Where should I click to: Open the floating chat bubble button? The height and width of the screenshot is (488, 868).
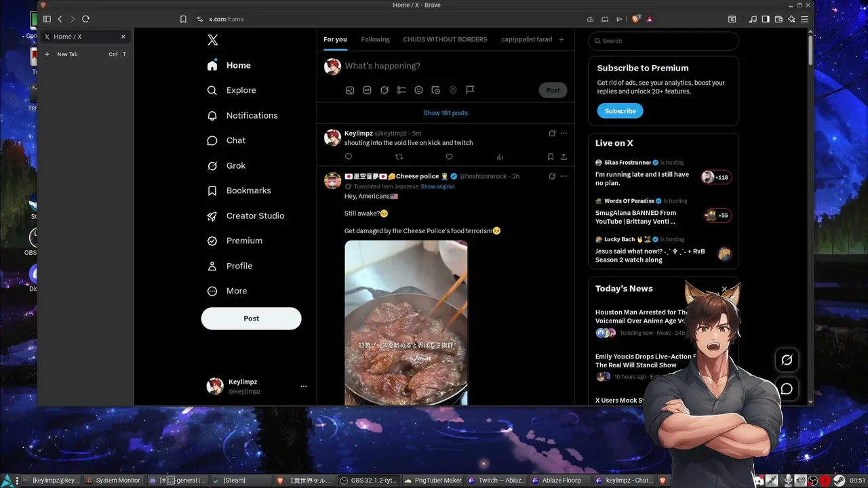click(x=787, y=389)
